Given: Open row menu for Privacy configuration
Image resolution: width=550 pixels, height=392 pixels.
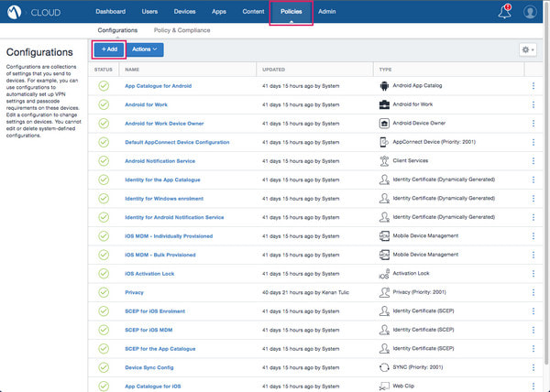Looking at the screenshot, I should tap(533, 292).
